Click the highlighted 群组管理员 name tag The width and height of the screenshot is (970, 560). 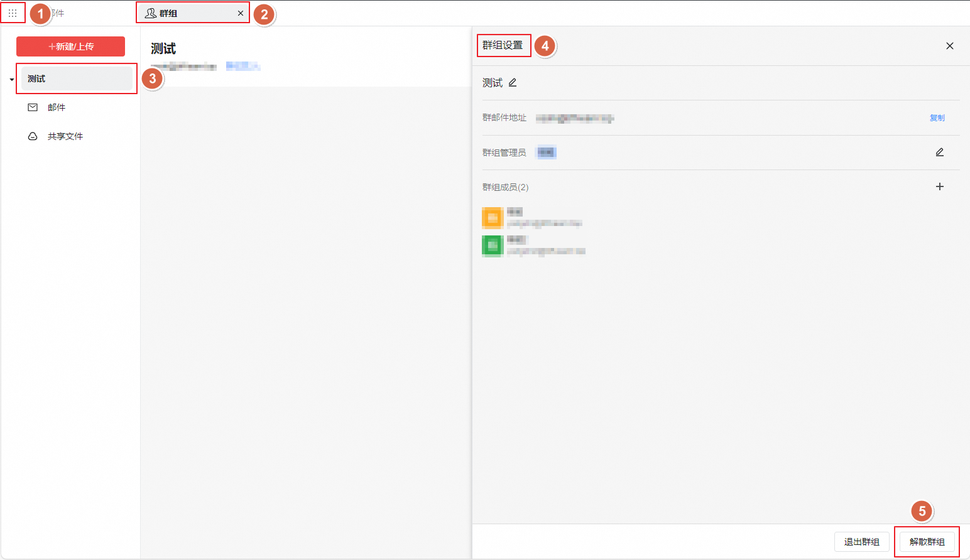point(546,153)
